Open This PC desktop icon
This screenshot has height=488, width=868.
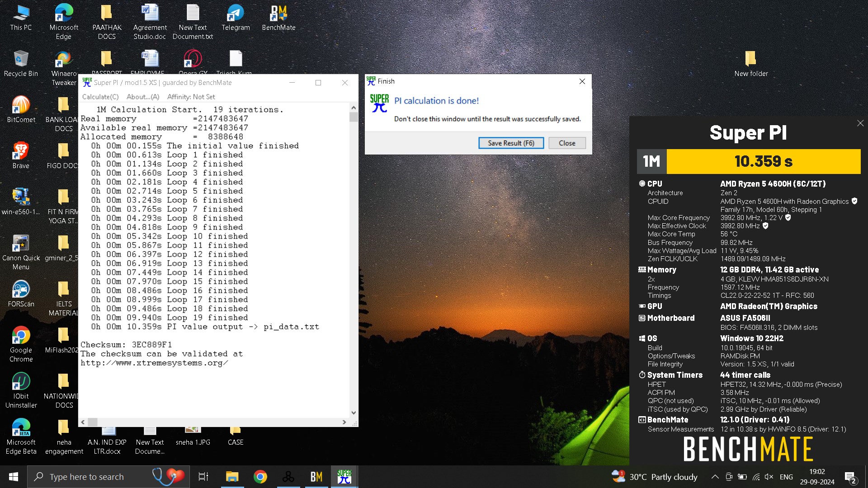[x=21, y=18]
